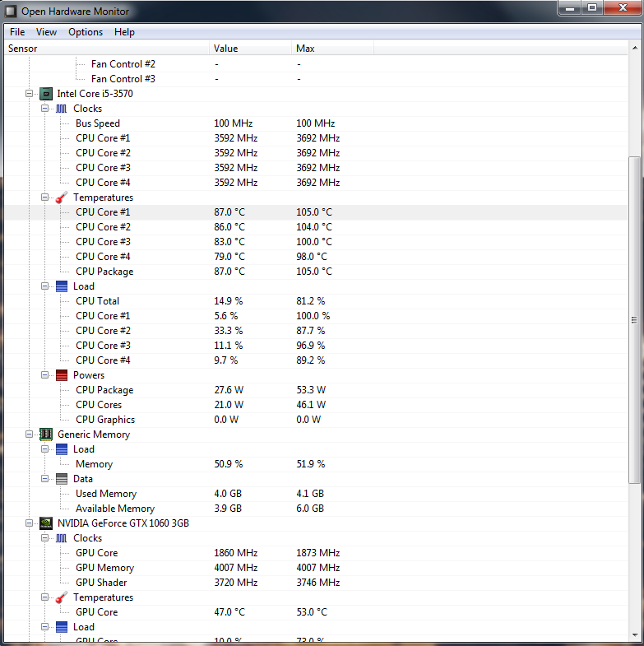Select the CPU Cores power row
The image size is (644, 646).
click(x=316, y=405)
